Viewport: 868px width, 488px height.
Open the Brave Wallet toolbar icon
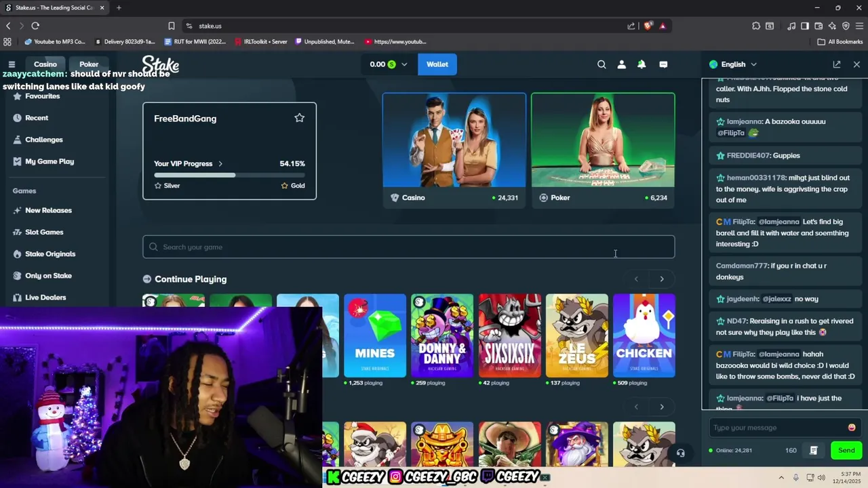coord(818,26)
